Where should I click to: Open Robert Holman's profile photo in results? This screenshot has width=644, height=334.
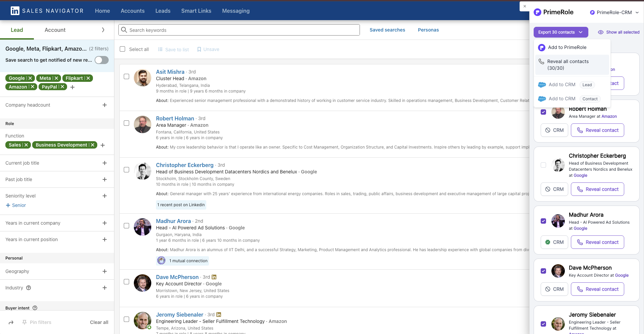pyautogui.click(x=143, y=124)
